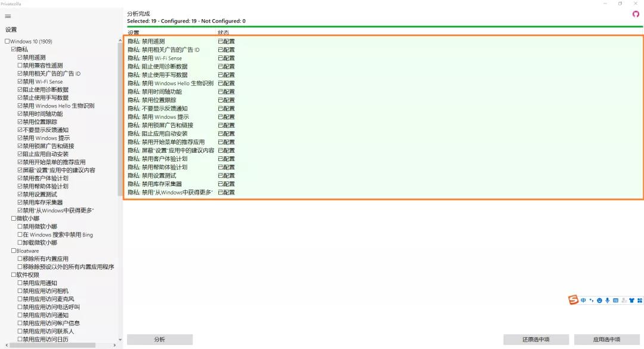The image size is (644, 349).
Task: Toggle the 禁用时间轴功能 tree checkbox
Action: tap(20, 113)
